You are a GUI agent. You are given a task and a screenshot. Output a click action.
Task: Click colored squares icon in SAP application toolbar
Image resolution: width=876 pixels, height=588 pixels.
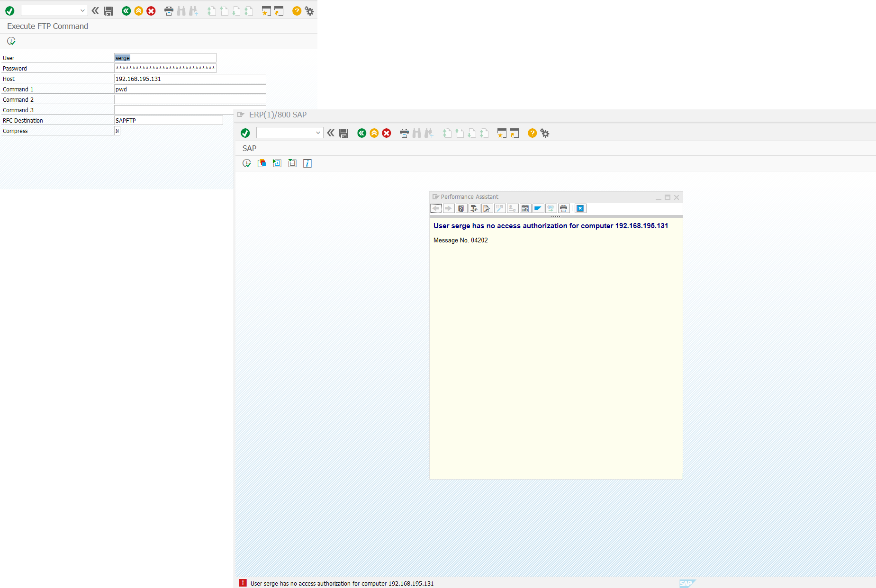coord(262,163)
